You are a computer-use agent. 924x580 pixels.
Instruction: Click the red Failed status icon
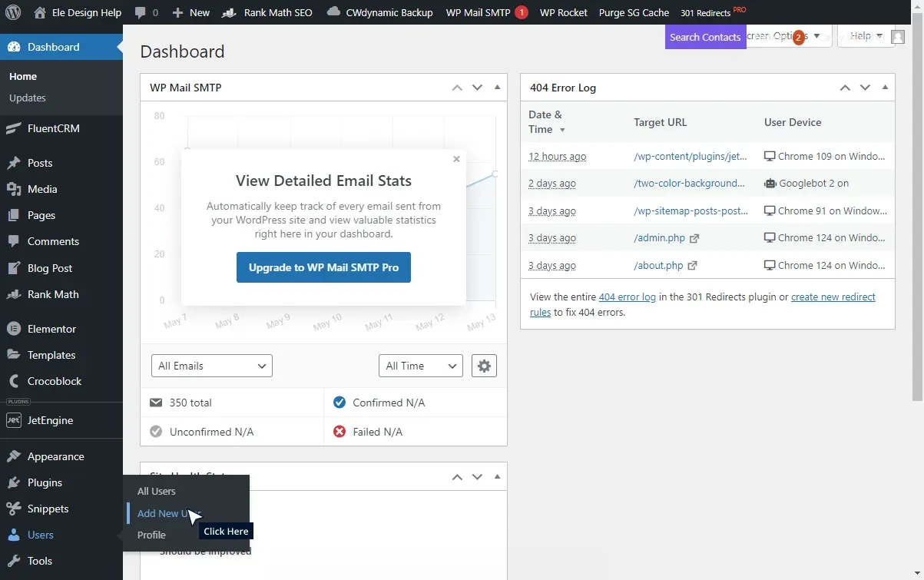(339, 431)
